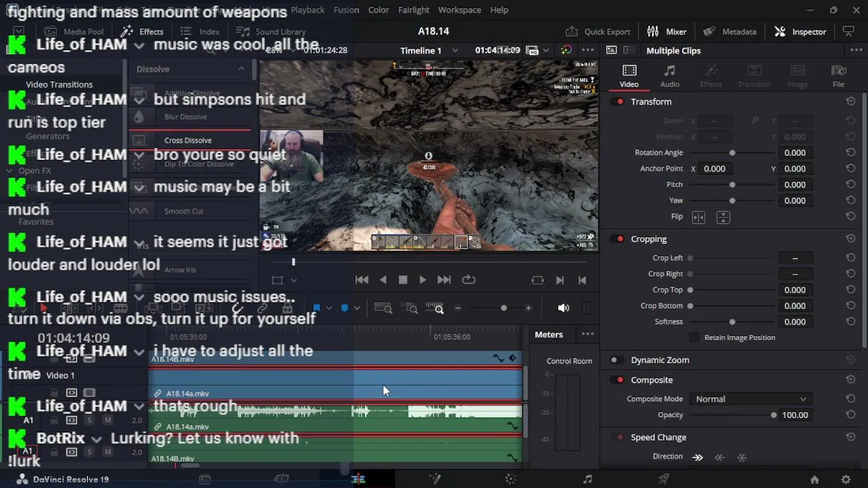This screenshot has height=488, width=868.
Task: Open the Fairlight music note page
Action: pyautogui.click(x=587, y=479)
